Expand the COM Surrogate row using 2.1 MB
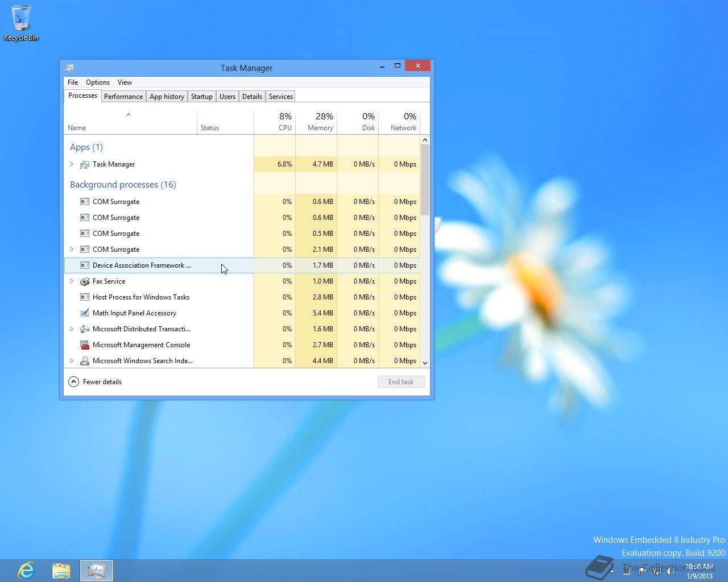The height and width of the screenshot is (582, 728). [72, 250]
